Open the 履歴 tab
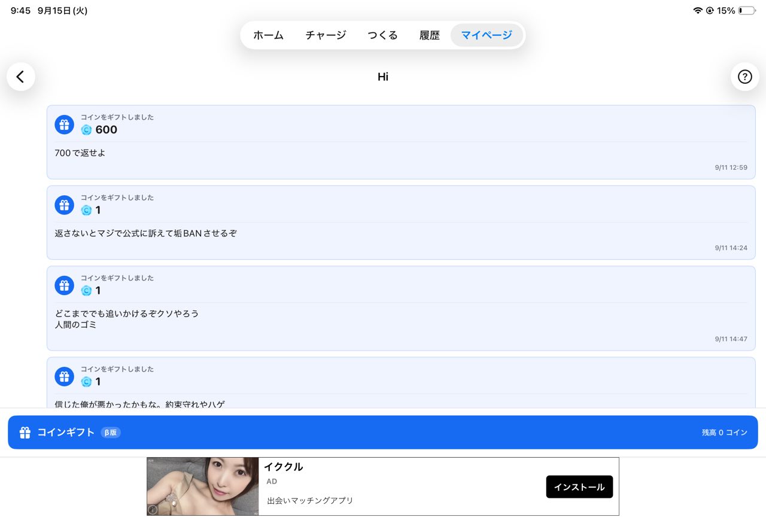Viewport: 766px width, 532px height. point(430,35)
